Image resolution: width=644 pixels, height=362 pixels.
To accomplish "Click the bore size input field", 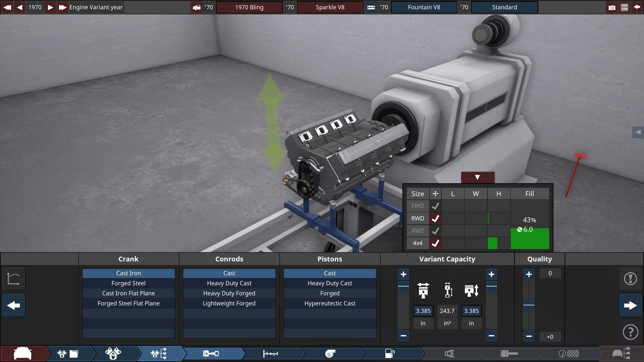I will [423, 311].
